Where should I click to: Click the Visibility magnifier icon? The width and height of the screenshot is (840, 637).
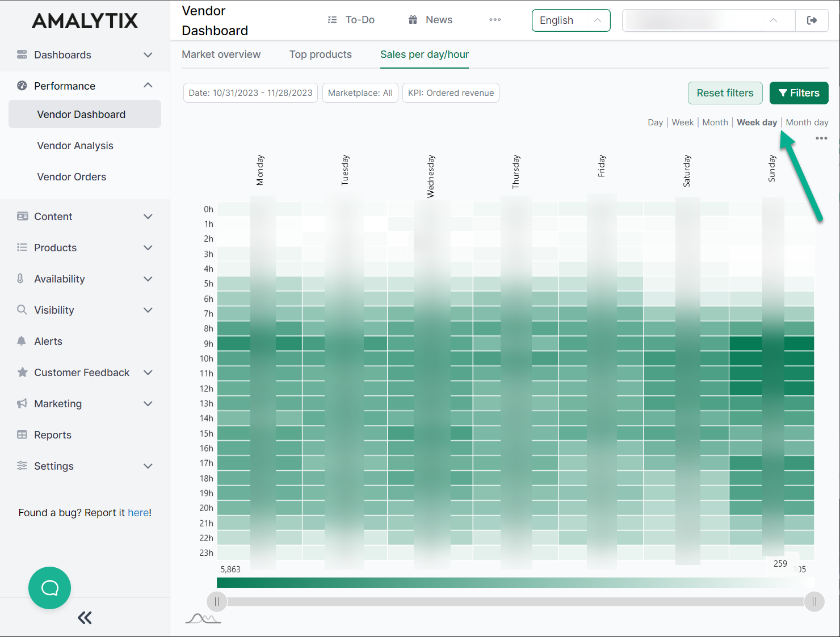pyautogui.click(x=22, y=310)
